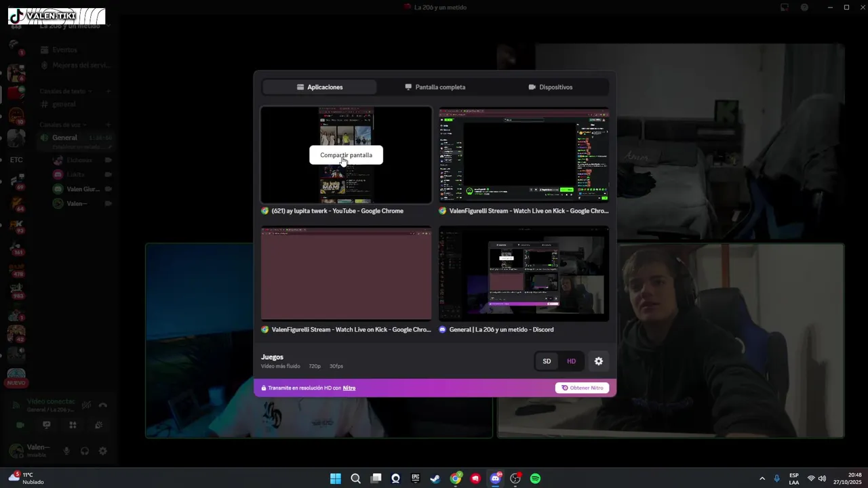
Task: Click the Compartir pantalla button
Action: pos(346,155)
